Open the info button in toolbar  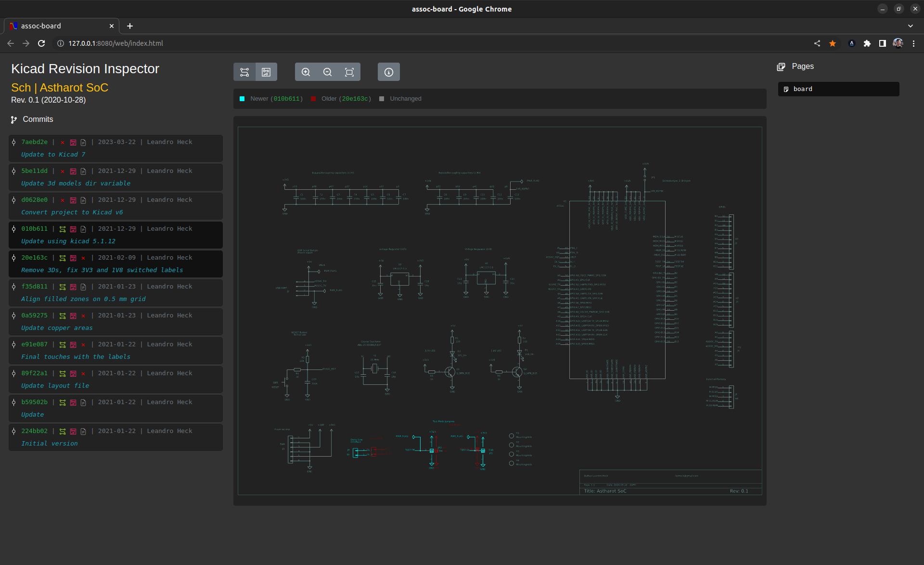(x=389, y=72)
